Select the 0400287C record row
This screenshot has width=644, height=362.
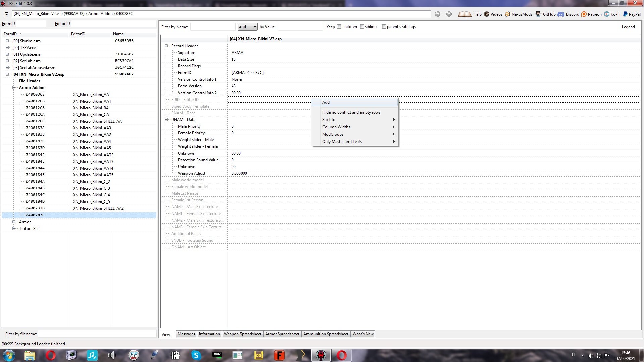pos(79,215)
